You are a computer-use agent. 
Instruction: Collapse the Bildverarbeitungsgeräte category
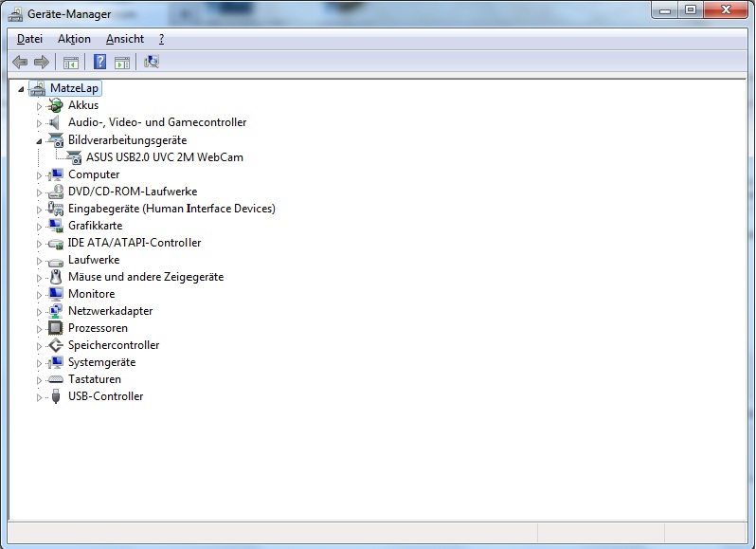click(39, 141)
